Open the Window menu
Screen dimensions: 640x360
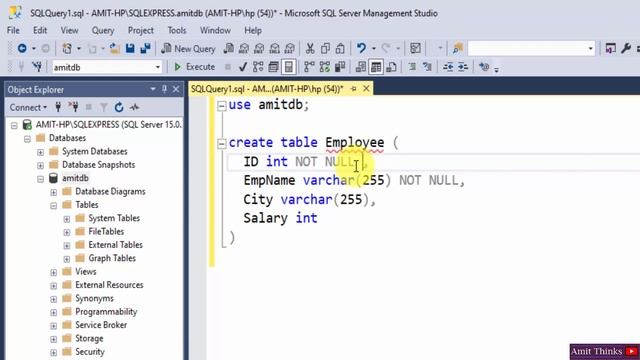click(x=215, y=31)
